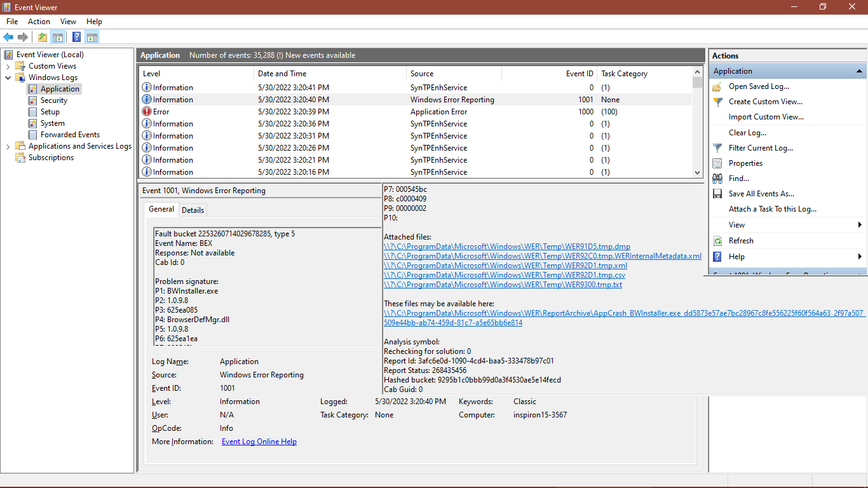This screenshot has height=488, width=868.
Task: Open the File menu
Action: 12,22
